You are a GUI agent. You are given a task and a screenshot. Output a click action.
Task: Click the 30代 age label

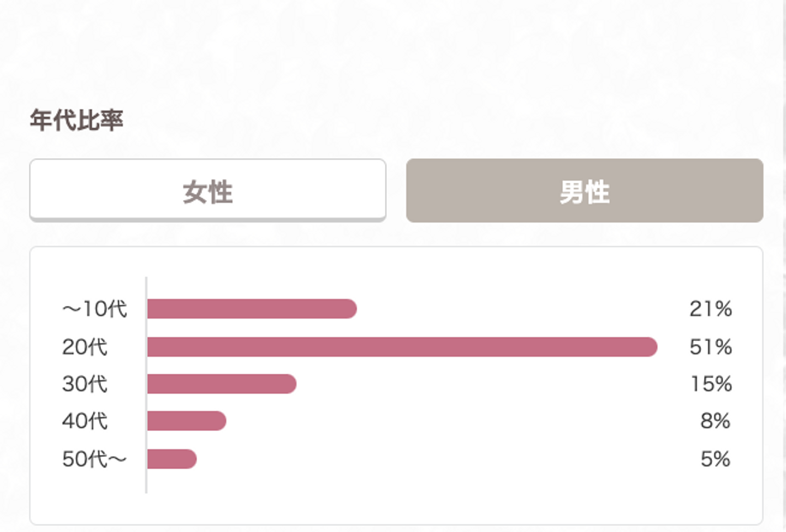[x=85, y=384]
